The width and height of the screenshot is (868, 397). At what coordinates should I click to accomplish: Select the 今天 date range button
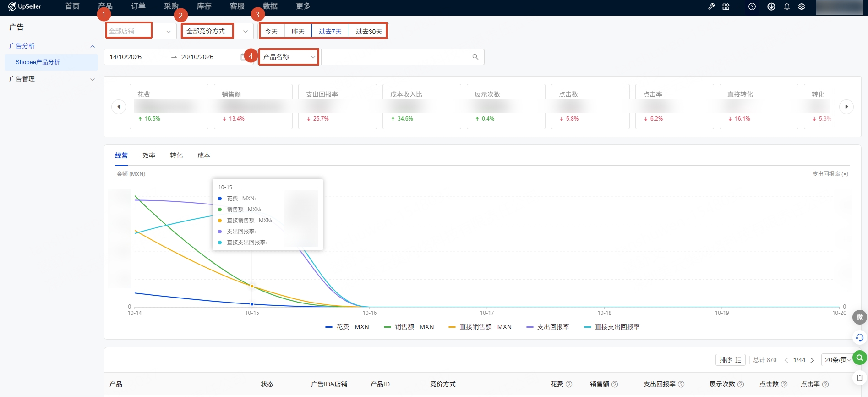(x=271, y=31)
